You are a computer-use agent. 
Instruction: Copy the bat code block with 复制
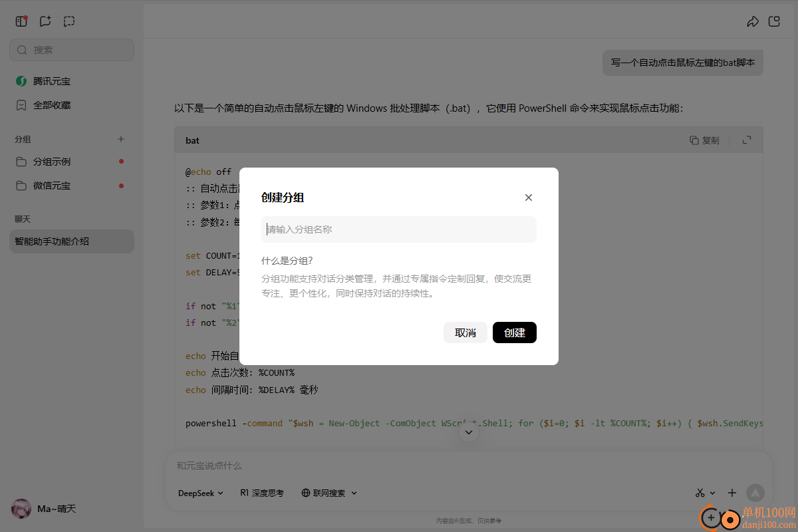[x=705, y=140]
